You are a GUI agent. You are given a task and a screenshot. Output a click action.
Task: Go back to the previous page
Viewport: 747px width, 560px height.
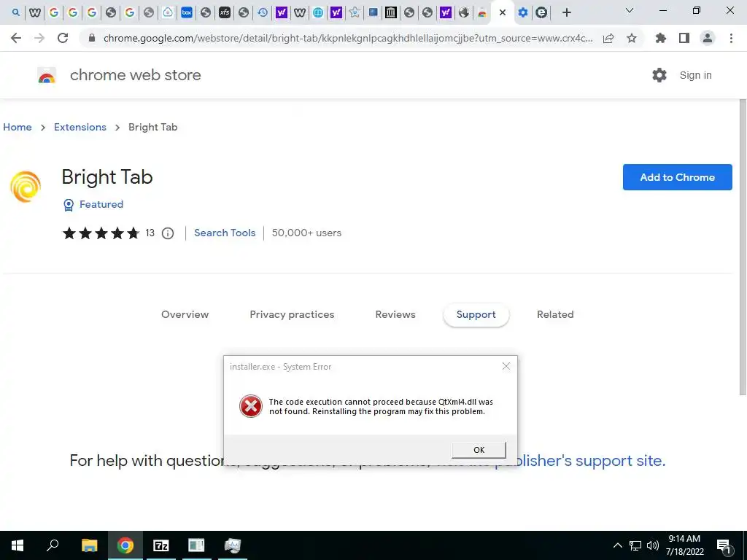pos(16,38)
